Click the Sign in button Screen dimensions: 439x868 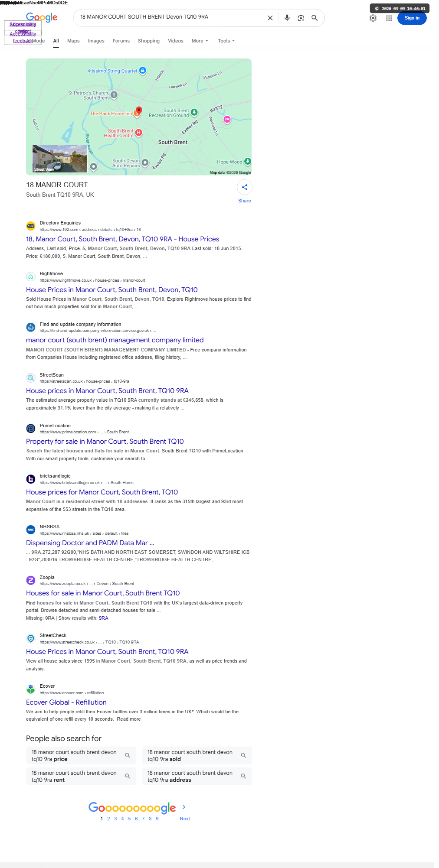(x=412, y=18)
